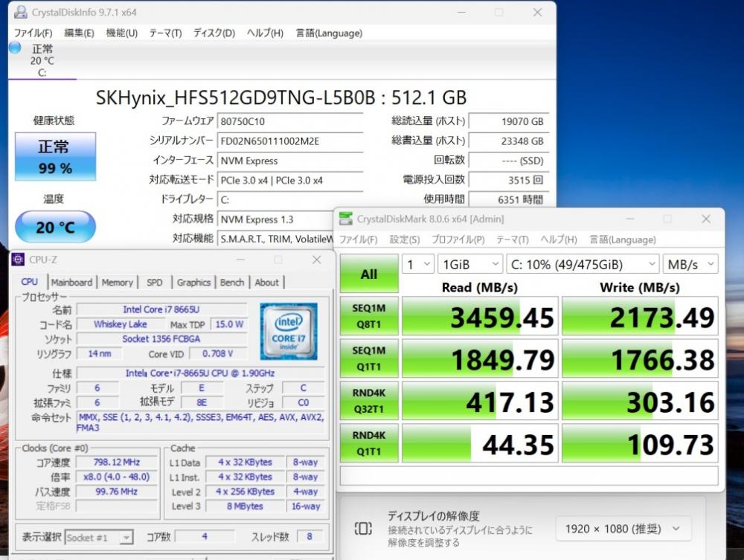Click the core speed value 798.12 MHz
This screenshot has width=744, height=560.
coord(116,462)
